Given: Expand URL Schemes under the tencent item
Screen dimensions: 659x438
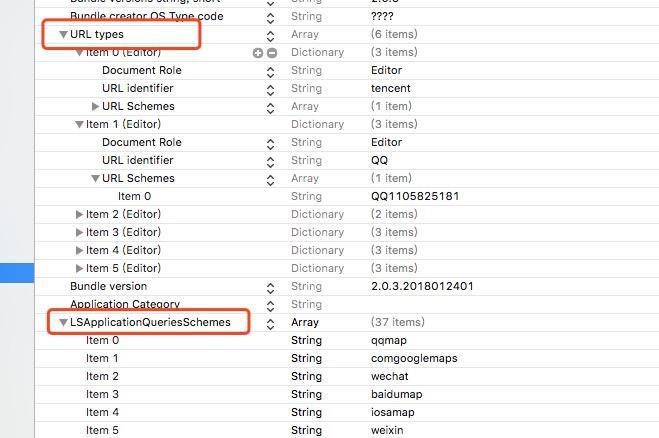Looking at the screenshot, I should tap(95, 106).
